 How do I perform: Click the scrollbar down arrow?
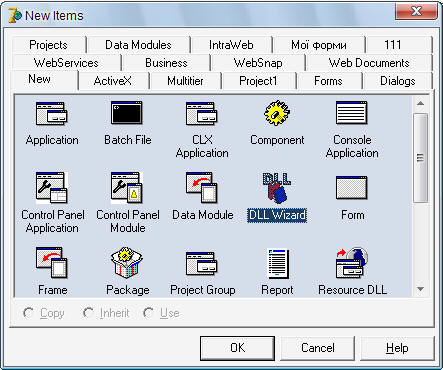click(x=421, y=289)
